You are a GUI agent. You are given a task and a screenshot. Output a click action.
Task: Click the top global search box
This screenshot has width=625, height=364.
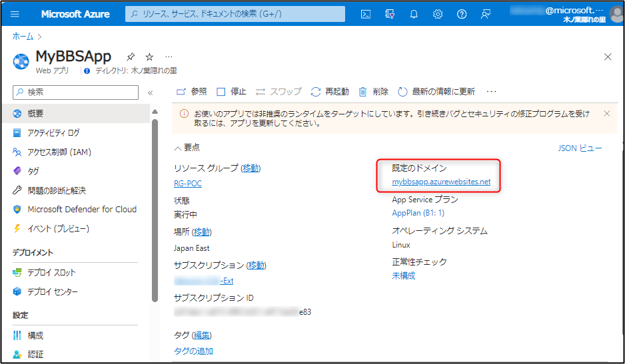point(235,14)
